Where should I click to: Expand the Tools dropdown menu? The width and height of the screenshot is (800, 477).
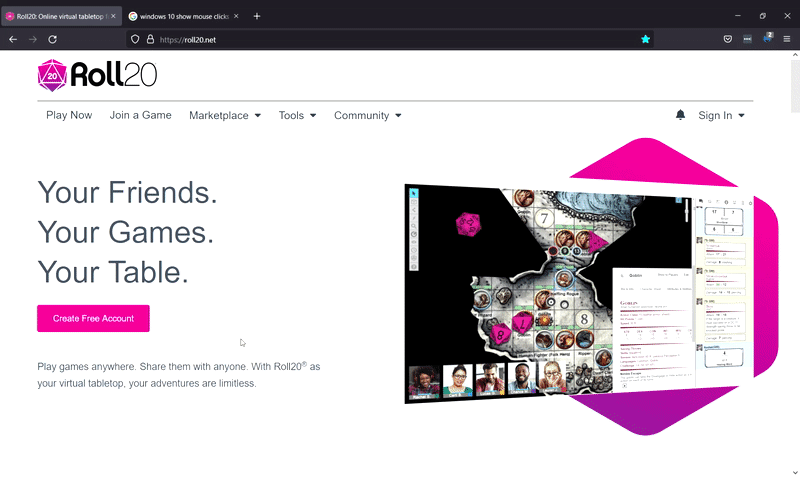coord(297,115)
